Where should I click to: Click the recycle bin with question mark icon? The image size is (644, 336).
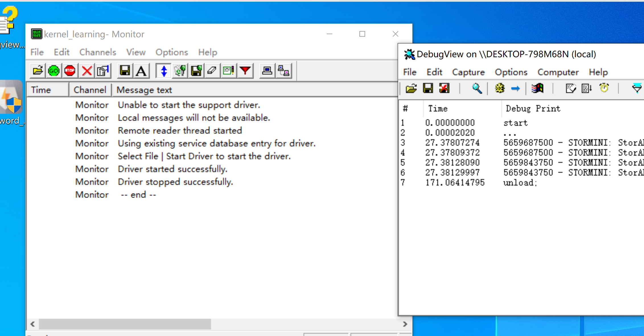(180, 71)
